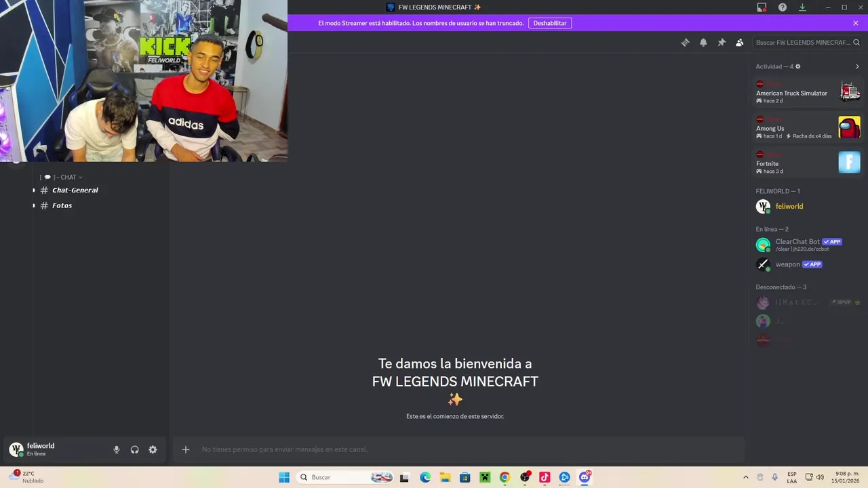Open the Help question mark icon
The width and height of the screenshot is (868, 488).
(x=783, y=7)
